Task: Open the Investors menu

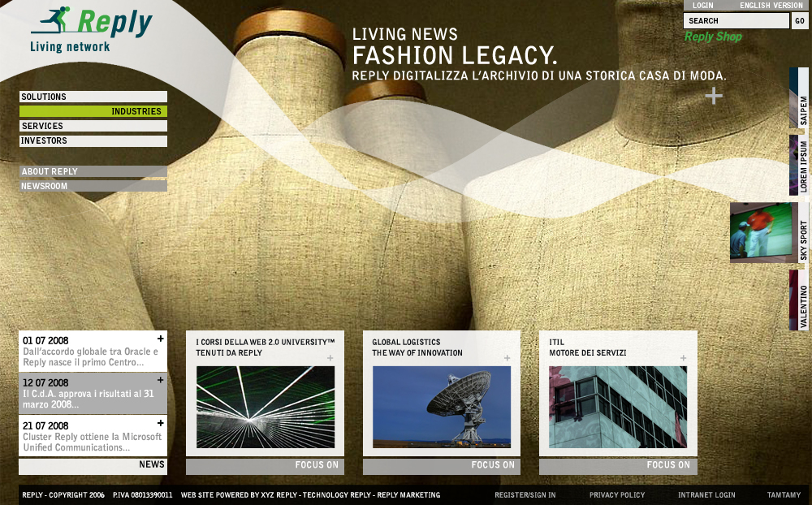Action: [93, 141]
